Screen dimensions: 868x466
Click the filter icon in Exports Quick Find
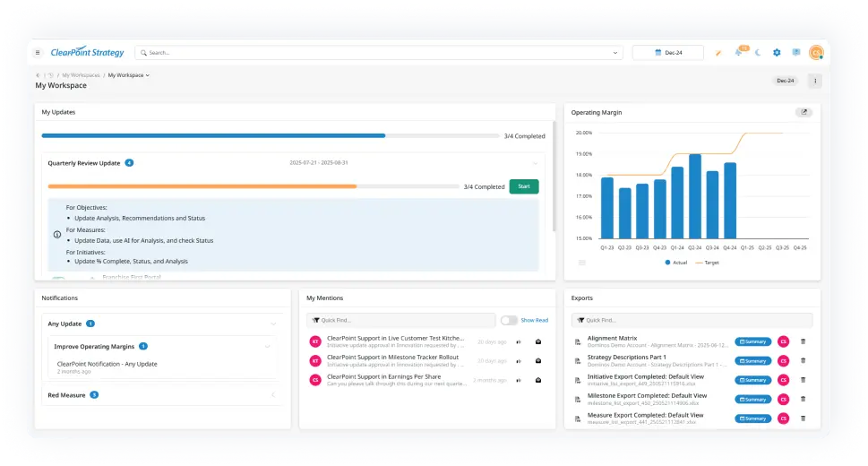[x=580, y=320]
